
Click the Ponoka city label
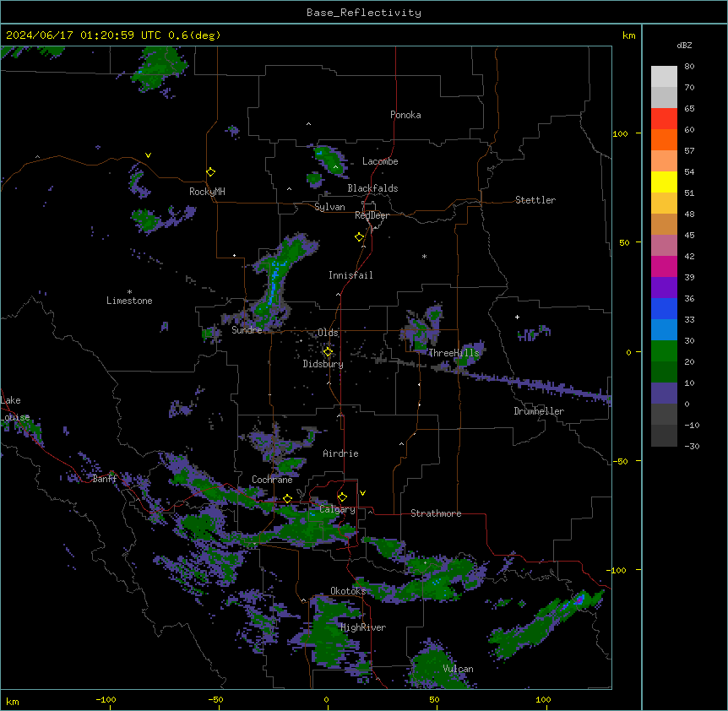pyautogui.click(x=405, y=115)
